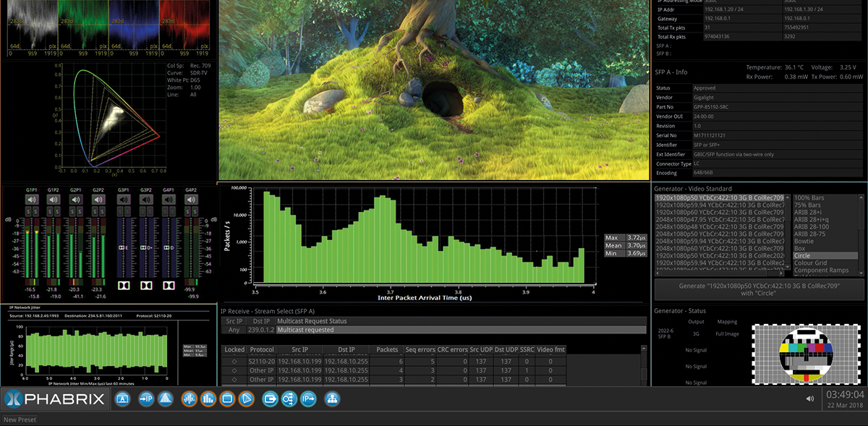868x426 pixels.
Task: Toggle the G3P2 speaker button
Action: (x=146, y=199)
